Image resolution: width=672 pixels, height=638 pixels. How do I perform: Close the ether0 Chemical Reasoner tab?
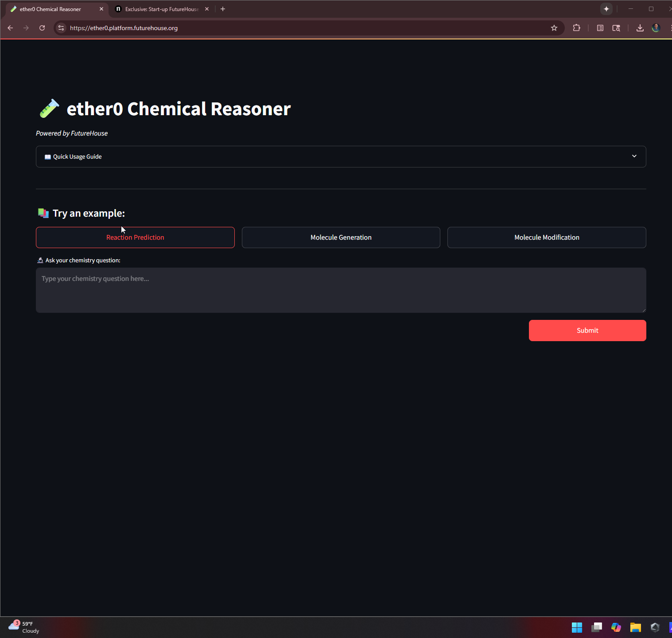coord(101,9)
